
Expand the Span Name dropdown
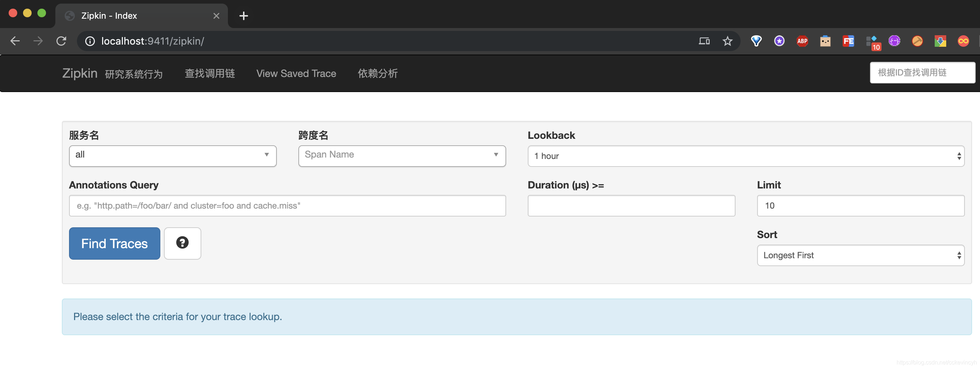402,156
